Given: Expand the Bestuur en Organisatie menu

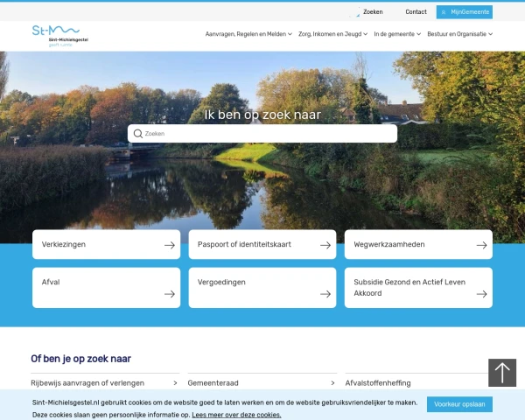Looking at the screenshot, I should (x=459, y=34).
